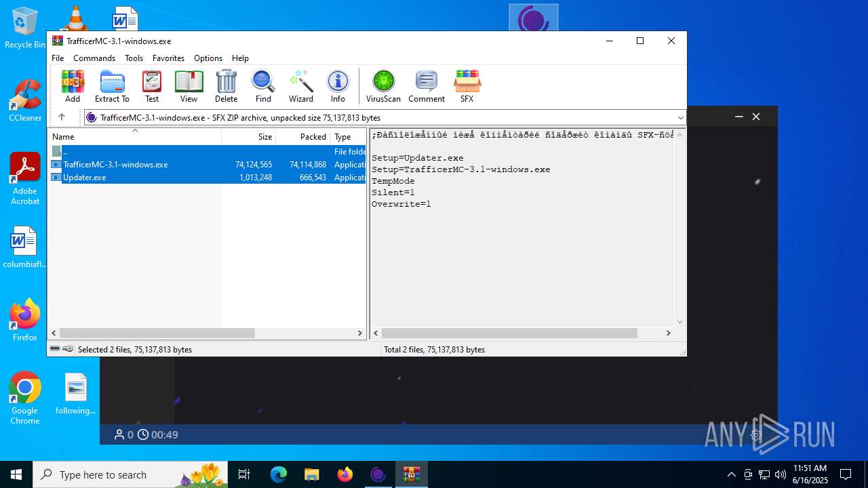Click file list horizontal scrollbar

157,333
